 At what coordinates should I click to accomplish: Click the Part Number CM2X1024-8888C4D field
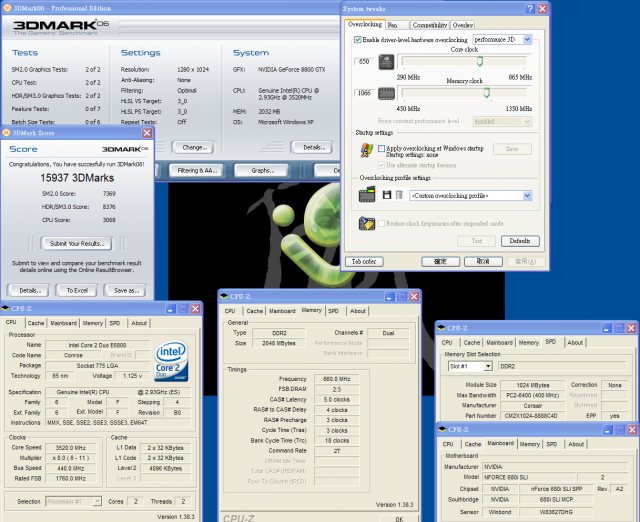533,416
